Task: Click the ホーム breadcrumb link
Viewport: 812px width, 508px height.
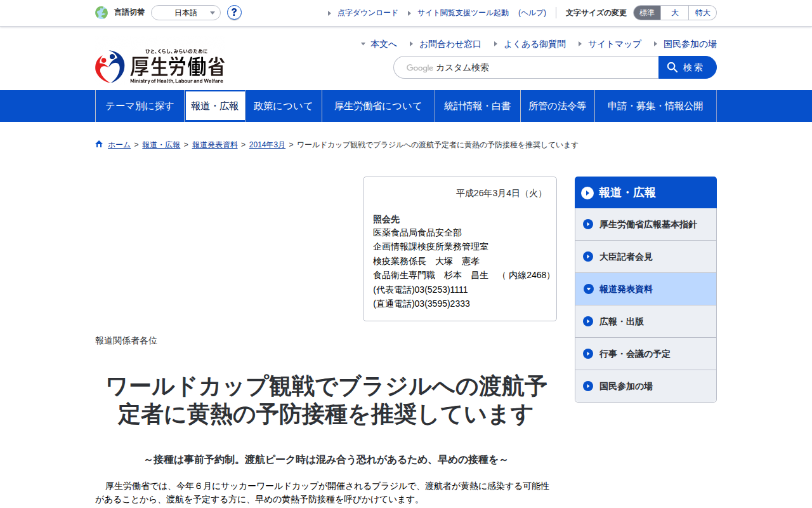Action: 119,145
